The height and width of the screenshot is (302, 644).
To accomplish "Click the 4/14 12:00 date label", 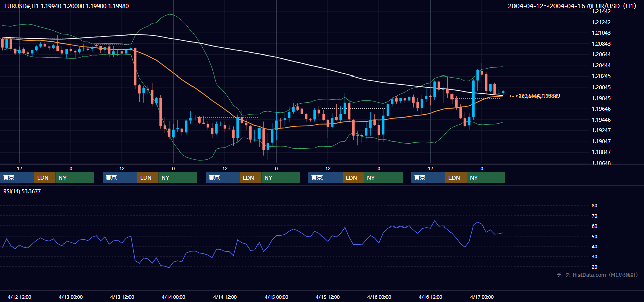I will pyautogui.click(x=225, y=297).
